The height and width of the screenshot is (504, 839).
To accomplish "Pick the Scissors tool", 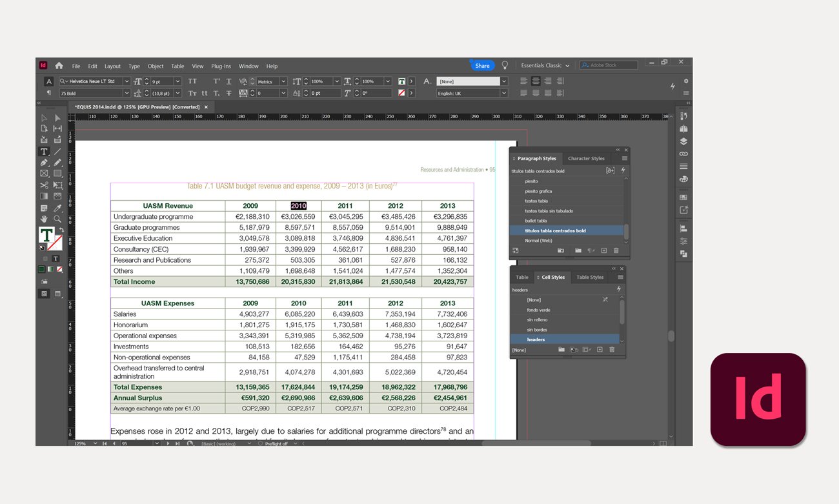I will coord(44,185).
